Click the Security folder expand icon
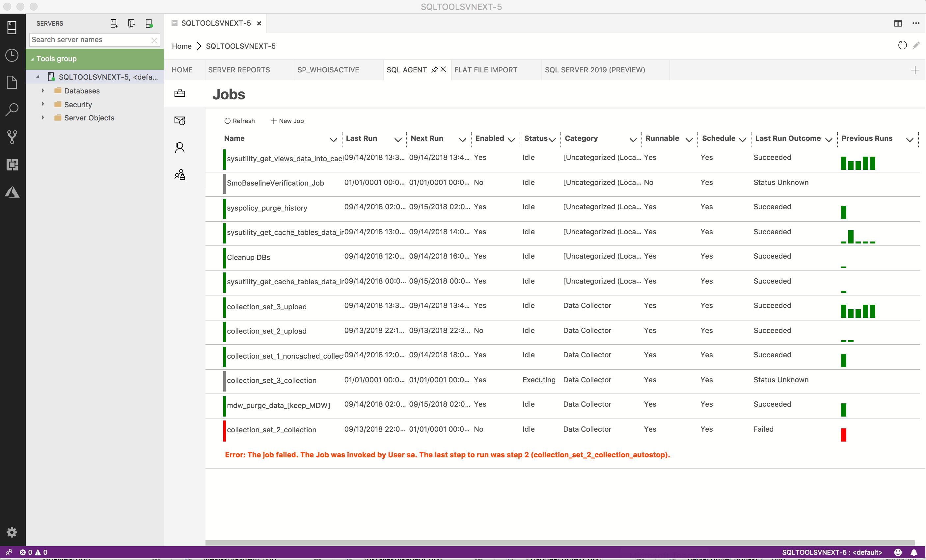 pyautogui.click(x=43, y=104)
